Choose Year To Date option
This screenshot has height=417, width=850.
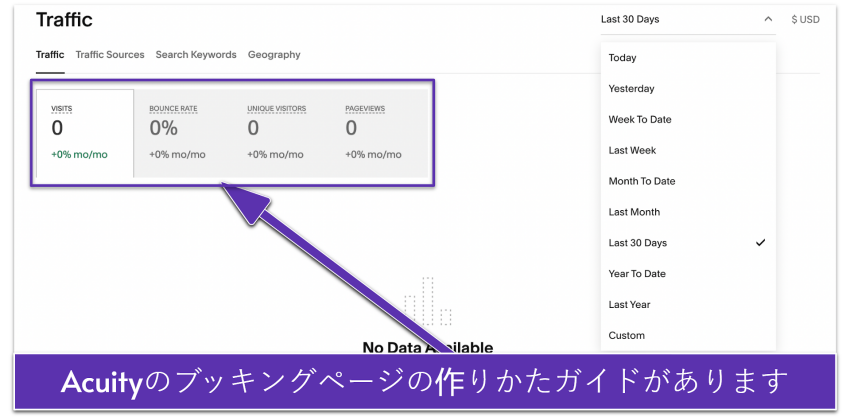tap(688, 274)
